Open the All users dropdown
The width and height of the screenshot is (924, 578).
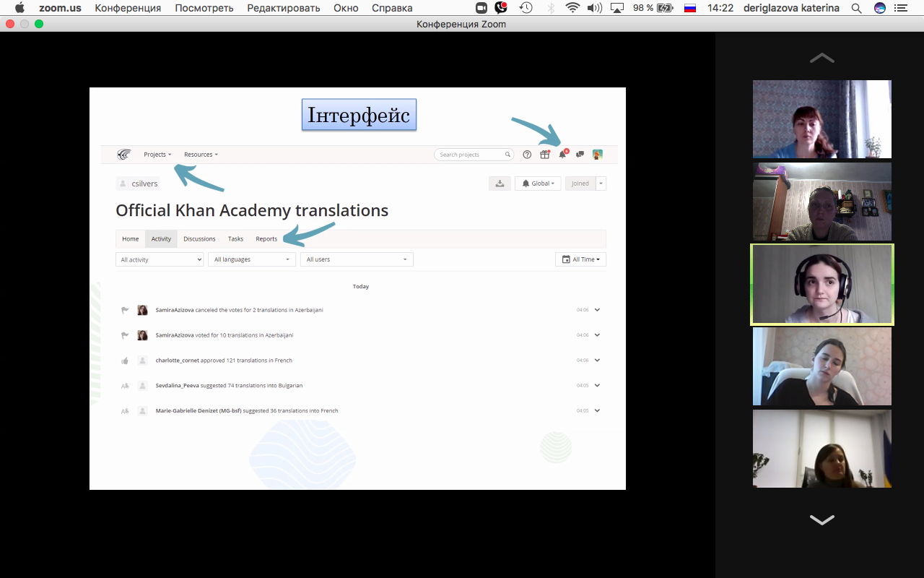(x=357, y=259)
